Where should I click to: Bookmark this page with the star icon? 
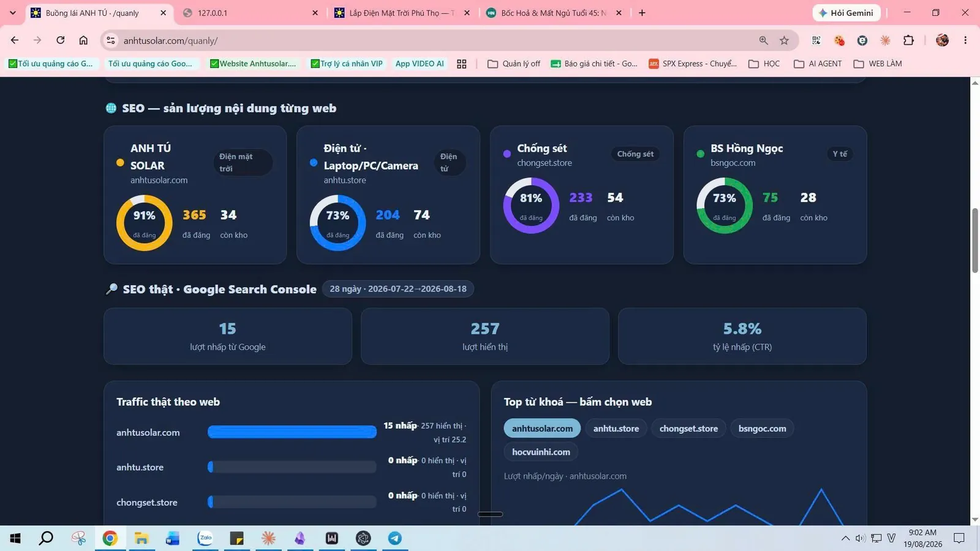click(x=784, y=40)
